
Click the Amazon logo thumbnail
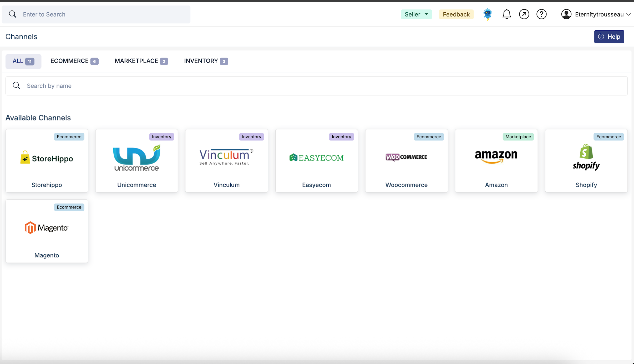496,157
